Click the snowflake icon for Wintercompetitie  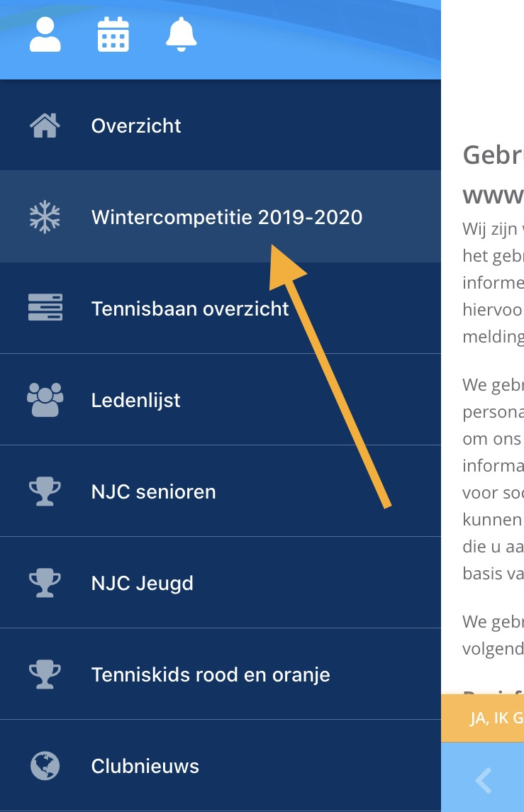coord(45,216)
